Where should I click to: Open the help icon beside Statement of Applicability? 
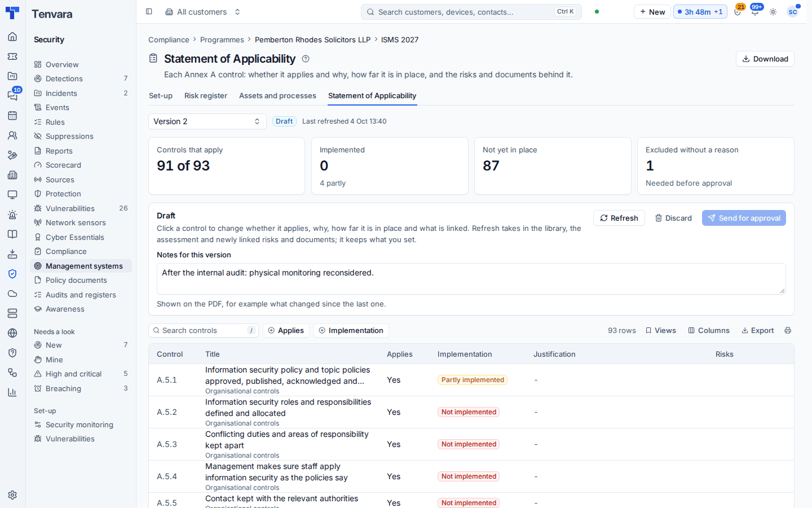[x=306, y=59]
